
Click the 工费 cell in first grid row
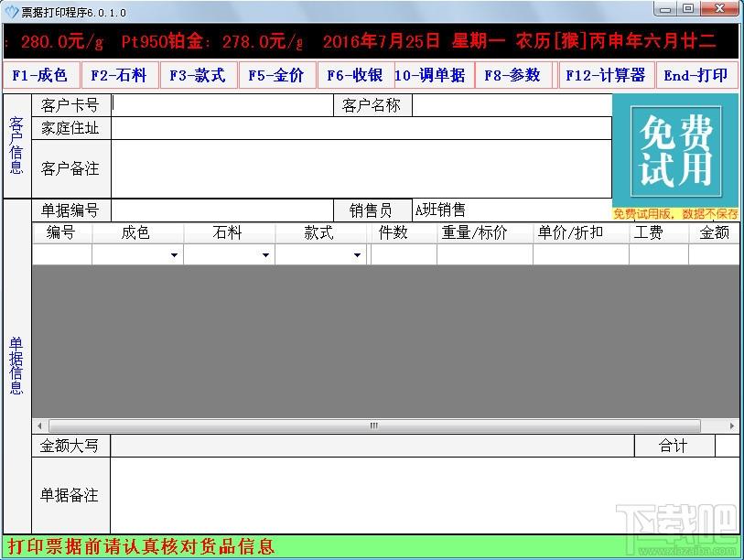659,255
